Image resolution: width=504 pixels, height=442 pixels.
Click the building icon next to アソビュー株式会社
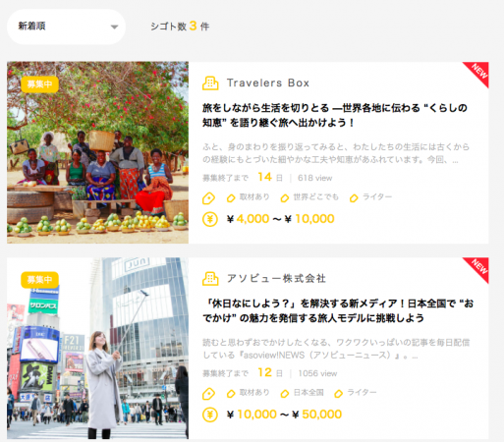pos(210,279)
